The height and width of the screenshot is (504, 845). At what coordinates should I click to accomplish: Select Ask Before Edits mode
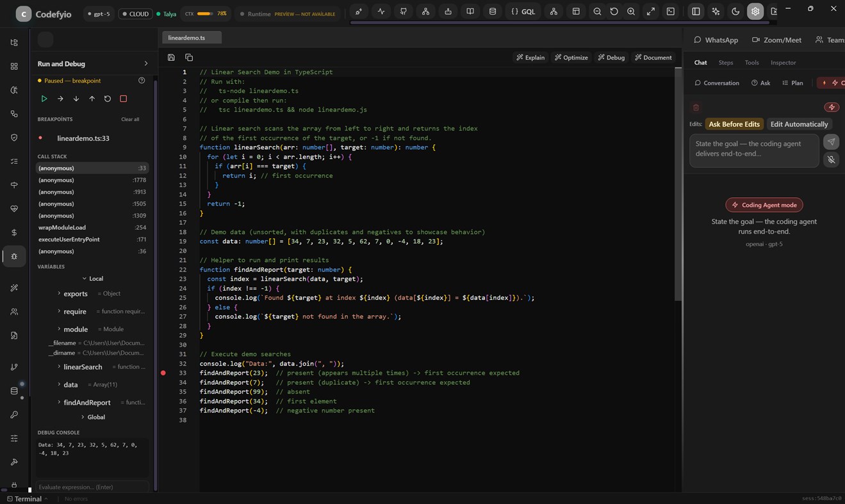(x=734, y=124)
